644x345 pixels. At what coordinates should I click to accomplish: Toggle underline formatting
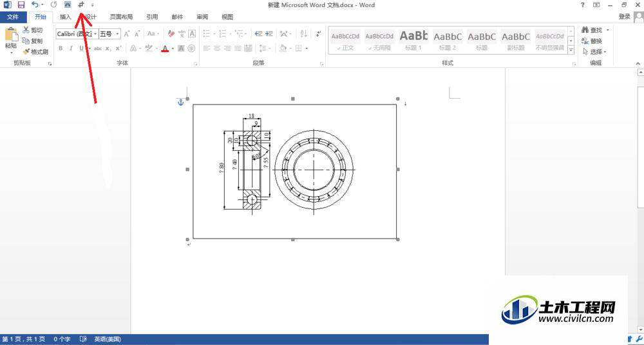(81, 48)
